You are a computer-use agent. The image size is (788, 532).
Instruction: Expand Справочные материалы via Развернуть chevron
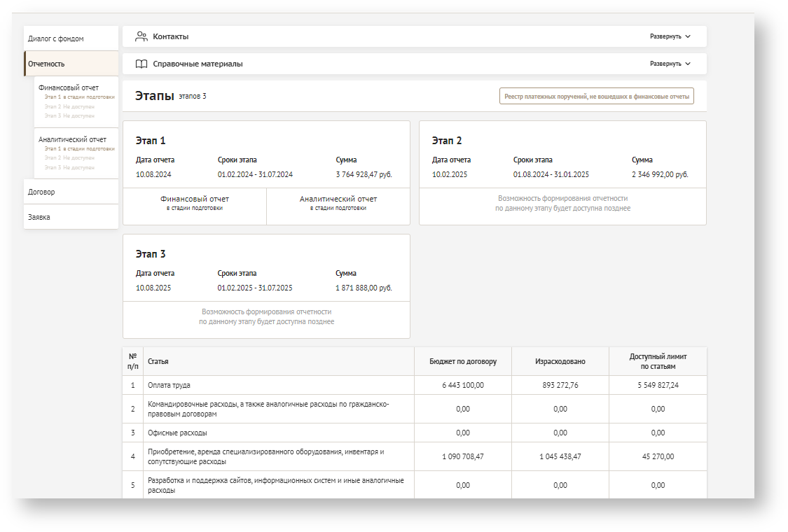[x=687, y=64]
